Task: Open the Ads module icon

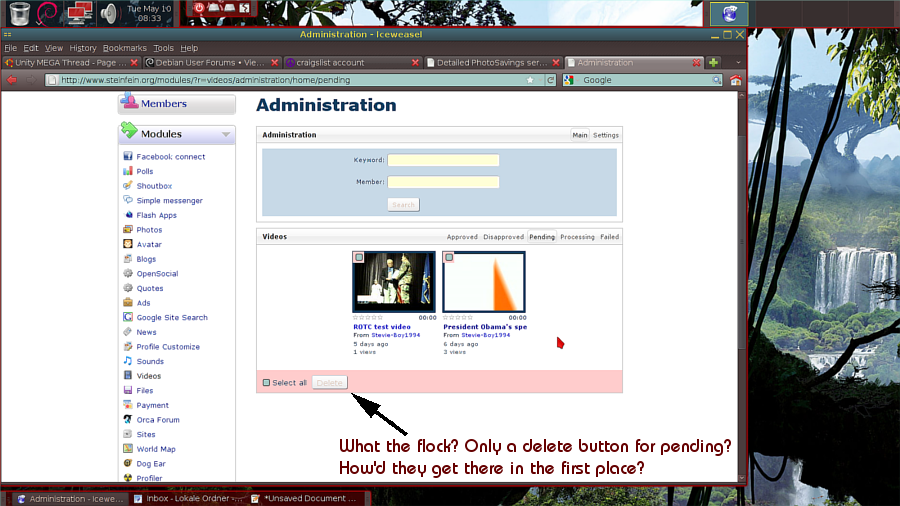Action: pyautogui.click(x=127, y=302)
